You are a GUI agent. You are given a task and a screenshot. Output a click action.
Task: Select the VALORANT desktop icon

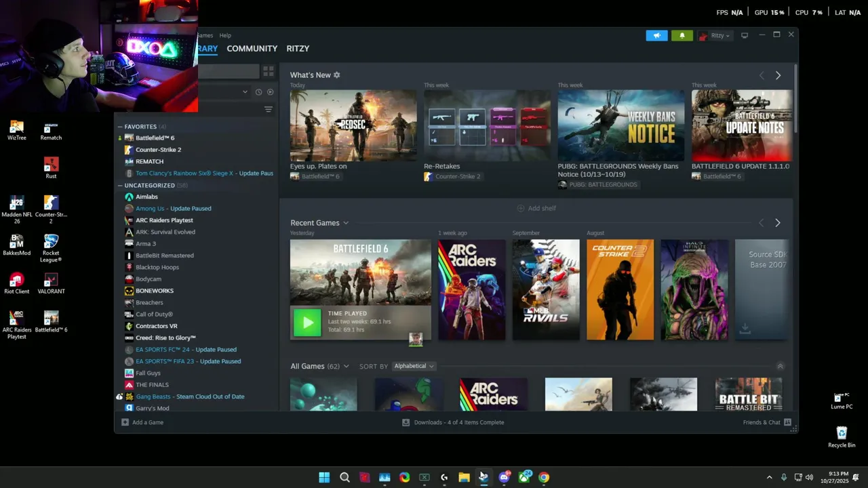51,283
